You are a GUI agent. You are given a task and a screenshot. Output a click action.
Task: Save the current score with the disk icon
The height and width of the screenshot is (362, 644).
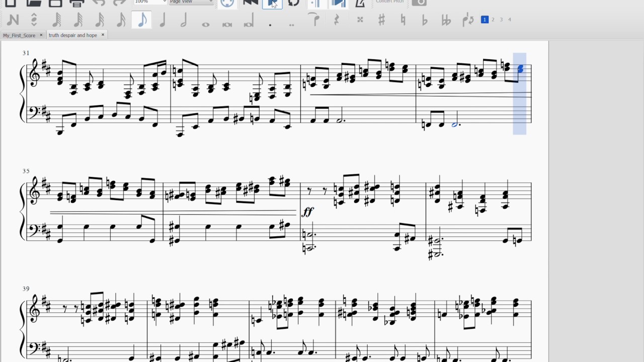[x=55, y=3]
